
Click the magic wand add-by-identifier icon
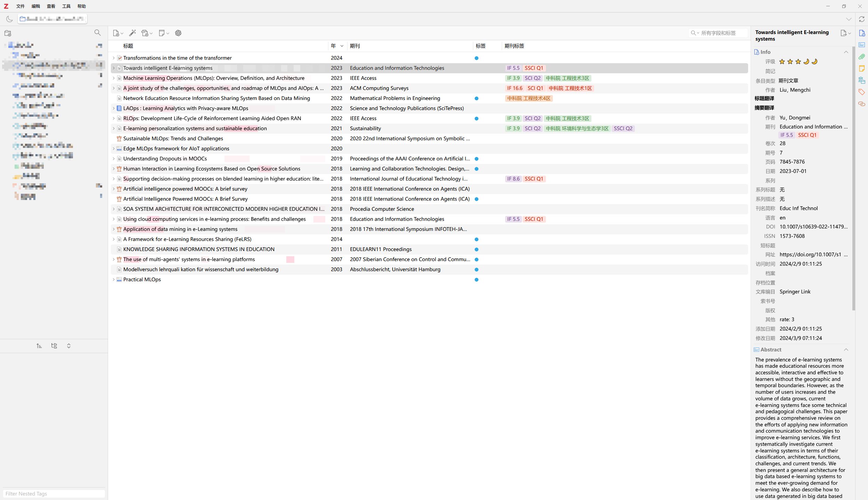[132, 33]
